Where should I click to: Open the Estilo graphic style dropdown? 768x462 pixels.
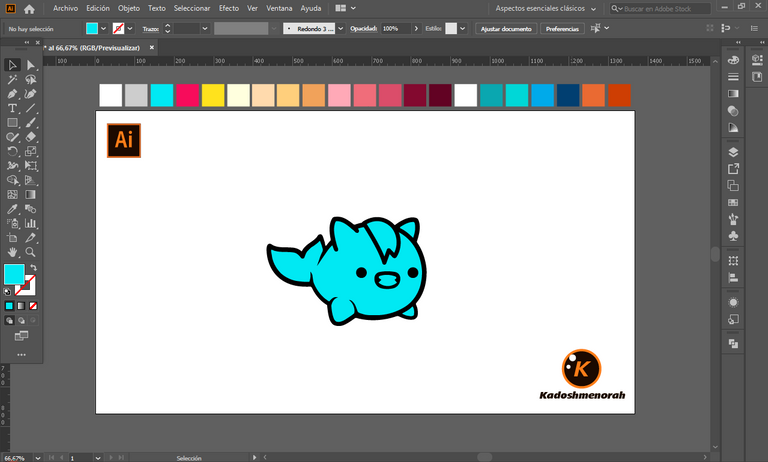pyautogui.click(x=462, y=28)
